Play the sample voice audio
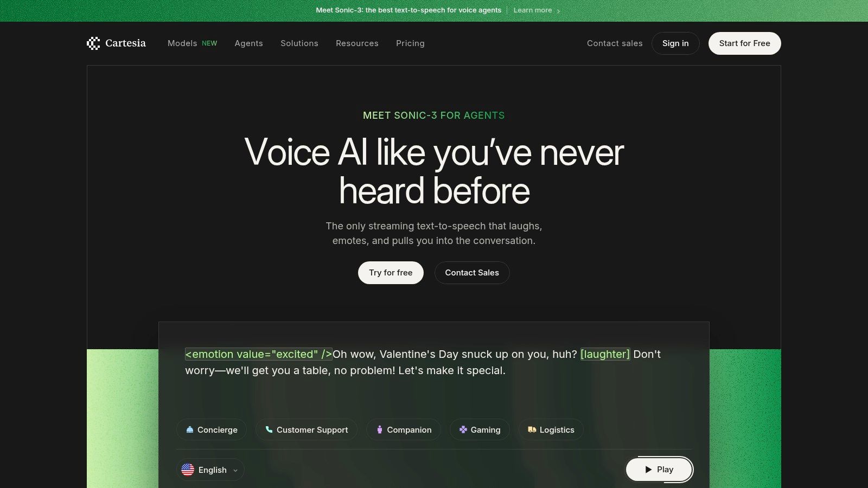The image size is (868, 488). pyautogui.click(x=659, y=470)
